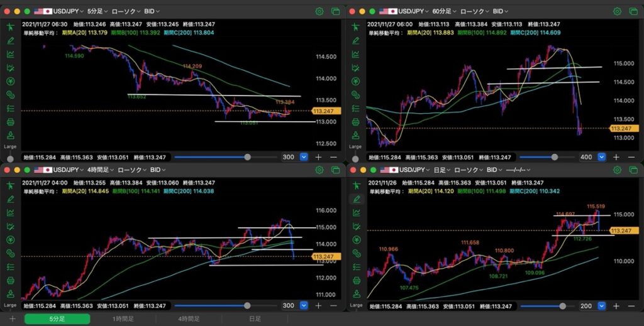Click minus zoom button in 日足 window
This screenshot has height=326, width=644.
(631, 306)
